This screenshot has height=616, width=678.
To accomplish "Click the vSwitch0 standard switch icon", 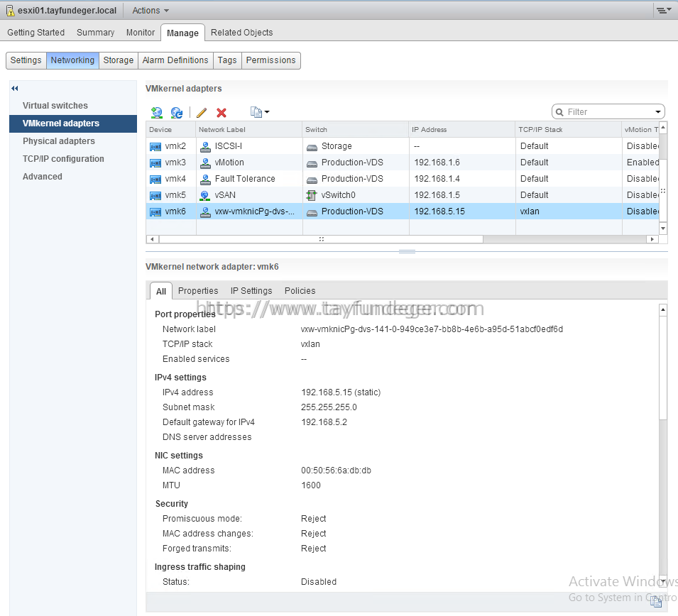I will (312, 195).
